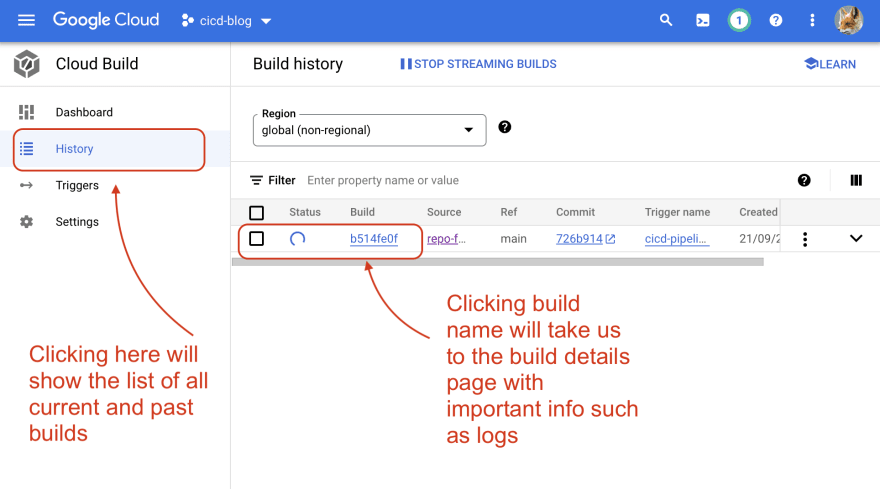880x489 pixels.
Task: Click the Cloud Build product icon
Action: tap(26, 63)
